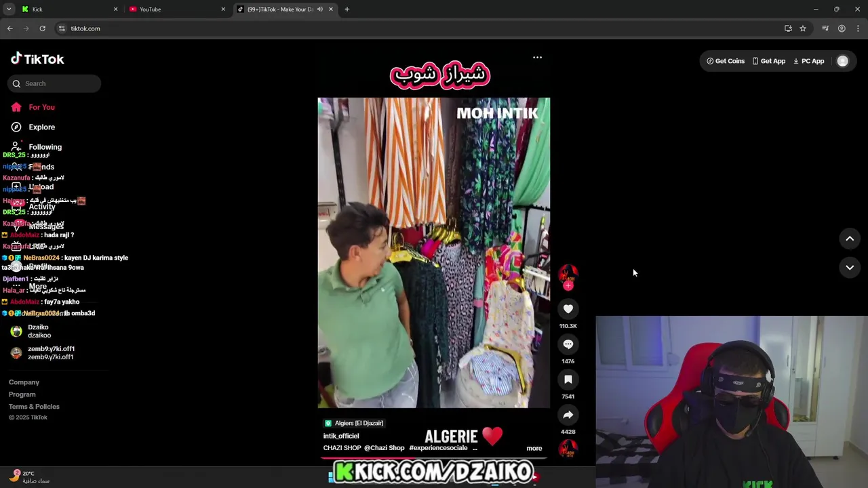Share the video via arrow icon
This screenshot has width=868, height=488.
pyautogui.click(x=568, y=415)
